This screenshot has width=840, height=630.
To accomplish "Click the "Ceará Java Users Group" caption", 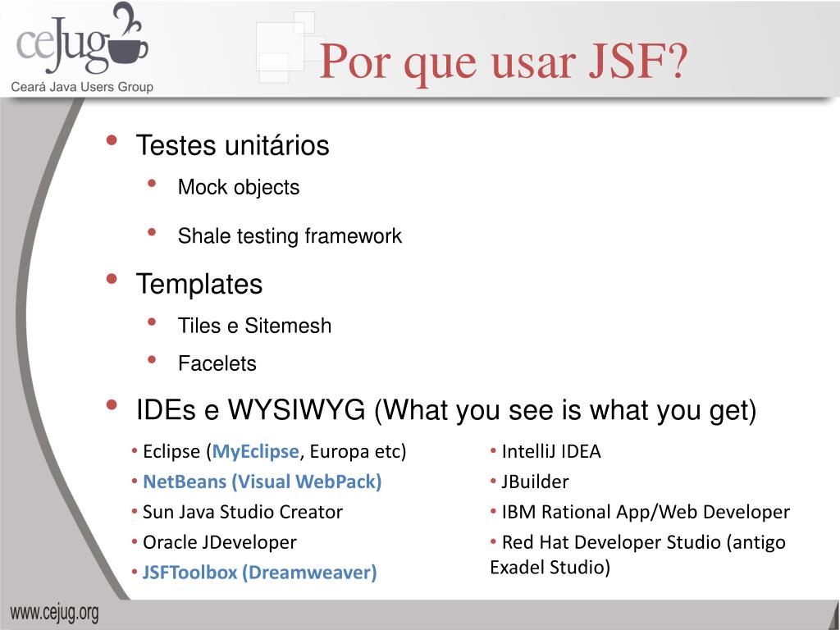I will tap(83, 87).
